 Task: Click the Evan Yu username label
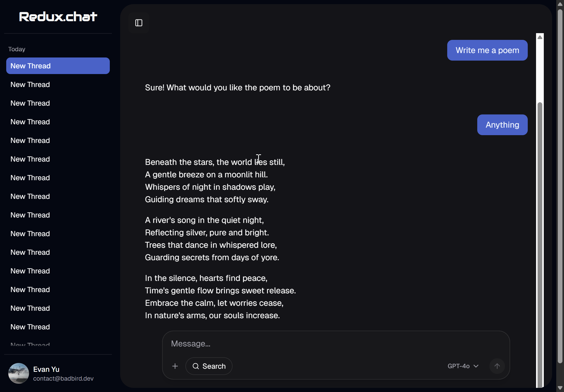(46, 369)
